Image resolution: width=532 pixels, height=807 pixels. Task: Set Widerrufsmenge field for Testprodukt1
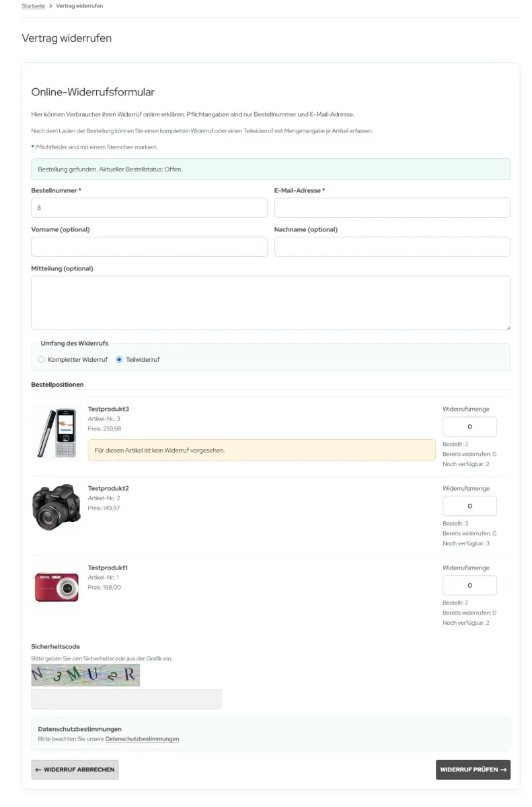tap(469, 586)
